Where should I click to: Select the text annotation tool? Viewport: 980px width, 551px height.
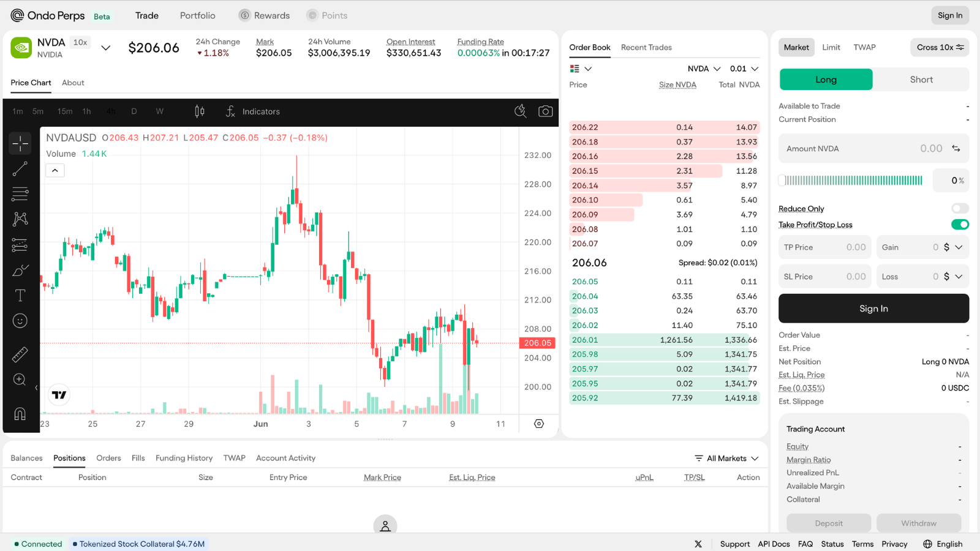tap(20, 296)
